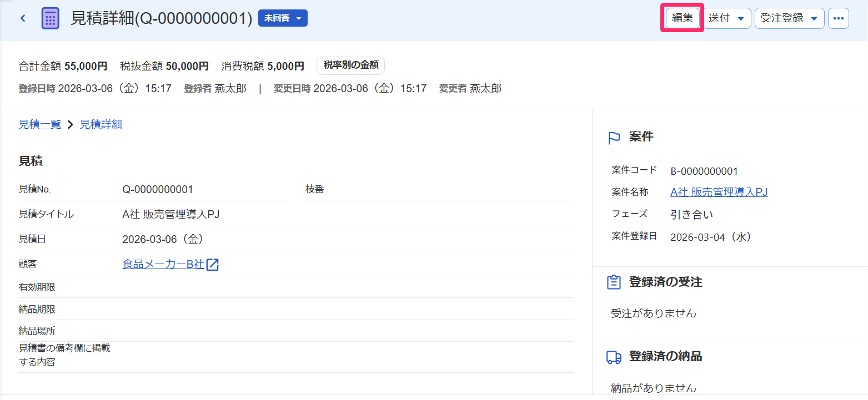868x400 pixels.
Task: Click the 見積詳細 breadcrumb link
Action: coord(101,124)
